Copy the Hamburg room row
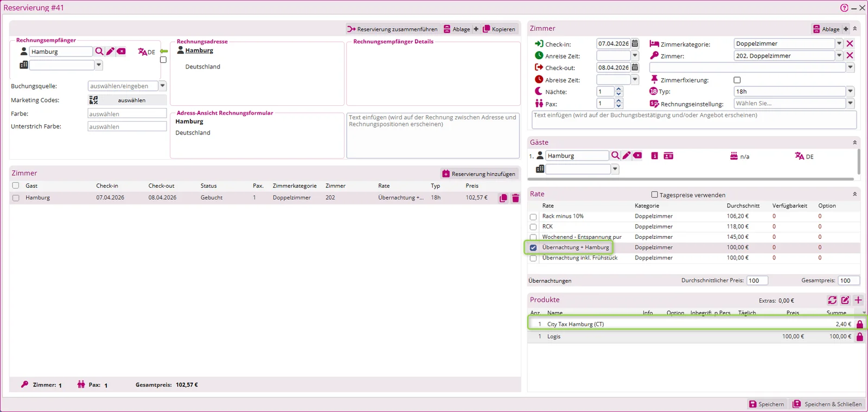This screenshot has width=868, height=412. pyautogui.click(x=503, y=198)
